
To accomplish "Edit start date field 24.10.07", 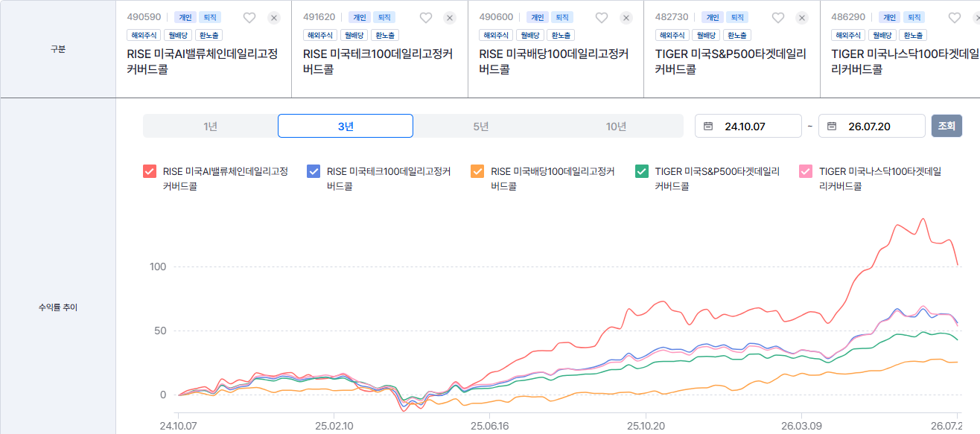I will tap(748, 126).
